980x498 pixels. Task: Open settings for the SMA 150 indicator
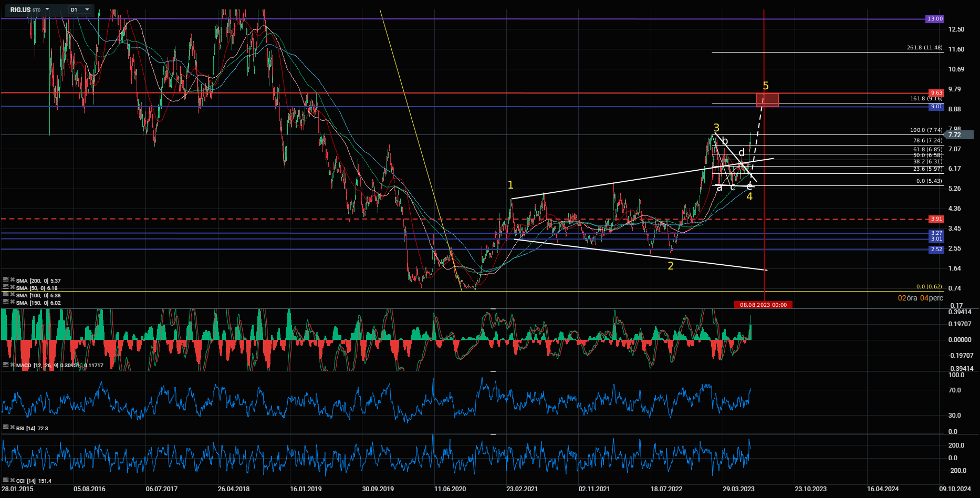[5, 302]
